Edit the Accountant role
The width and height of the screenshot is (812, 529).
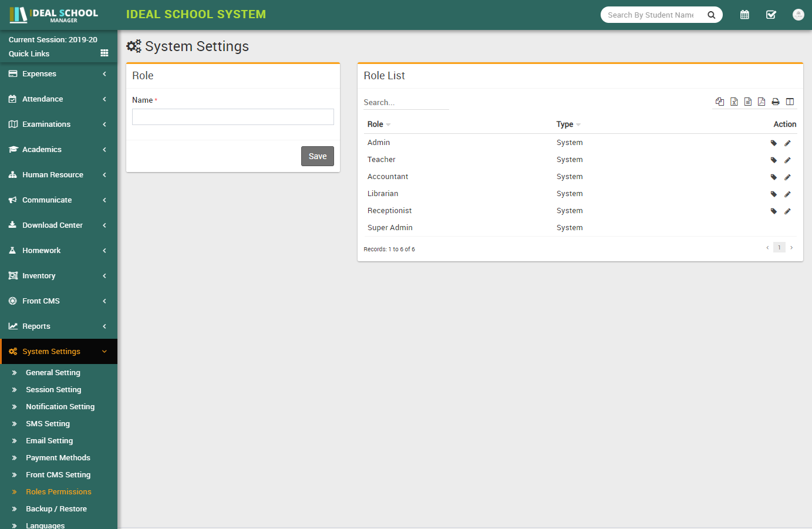[787, 177]
